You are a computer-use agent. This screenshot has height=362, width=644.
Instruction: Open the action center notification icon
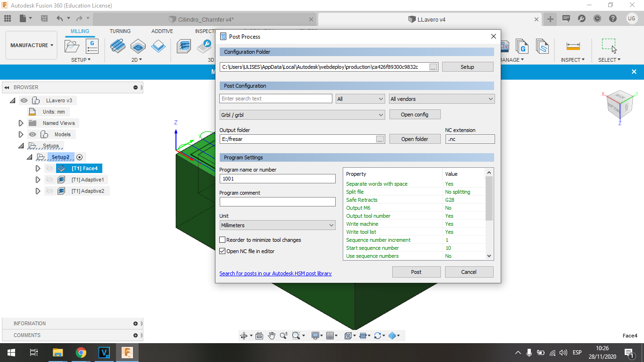point(628,353)
